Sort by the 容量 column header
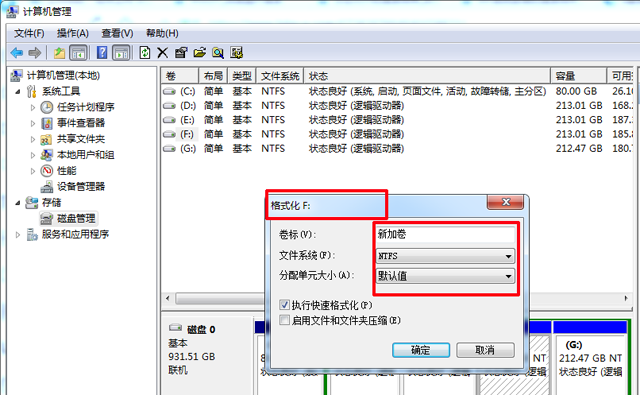 pos(579,76)
